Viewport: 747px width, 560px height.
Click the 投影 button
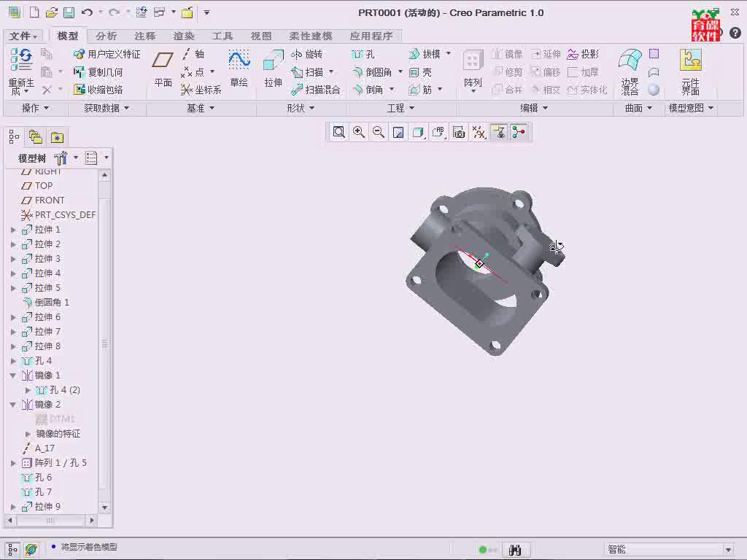point(583,54)
